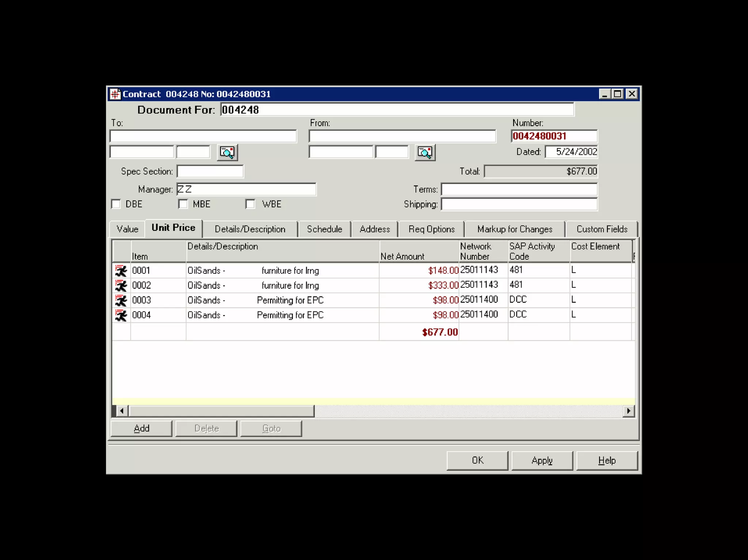Click the grid's left scroll arrow
The height and width of the screenshot is (560, 748).
point(122,411)
